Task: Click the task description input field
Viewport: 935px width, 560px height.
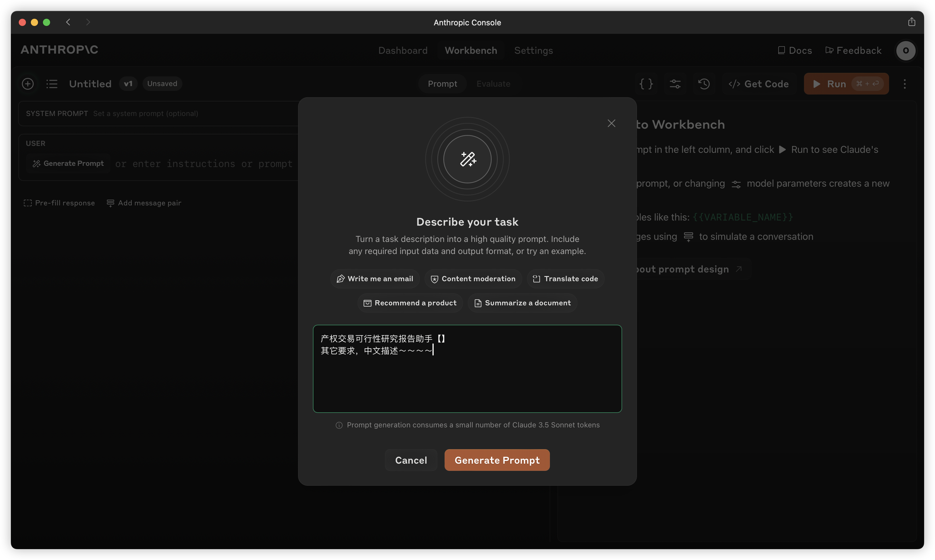Action: pyautogui.click(x=467, y=369)
